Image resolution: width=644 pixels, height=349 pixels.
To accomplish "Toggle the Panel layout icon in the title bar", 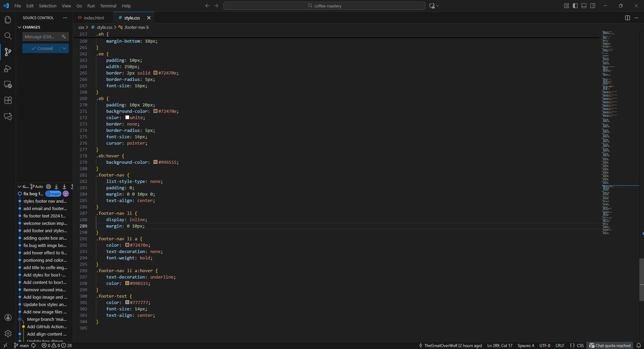I will [583, 5].
